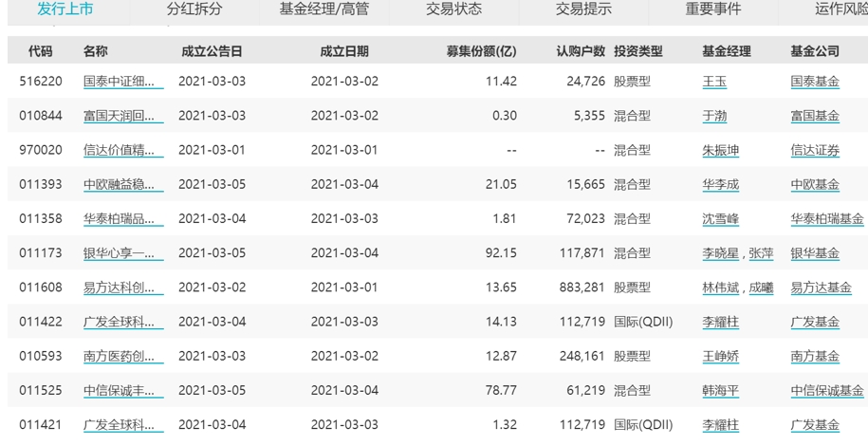Open fund company 南方基金
The width and height of the screenshot is (868, 446).
(815, 356)
